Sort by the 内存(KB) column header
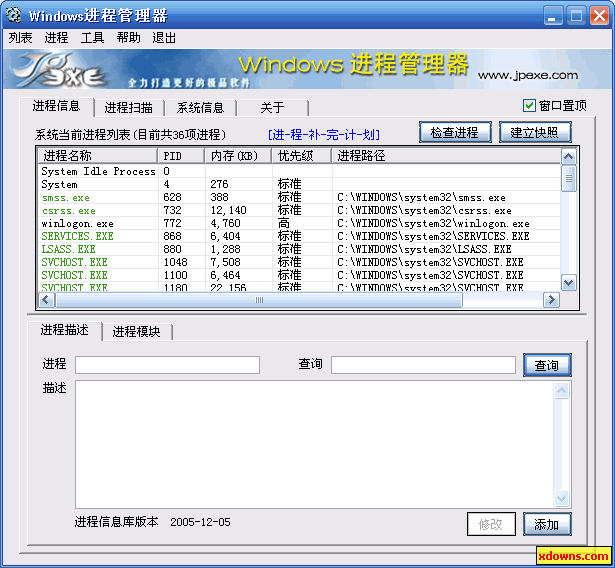The width and height of the screenshot is (615, 568). click(238, 156)
